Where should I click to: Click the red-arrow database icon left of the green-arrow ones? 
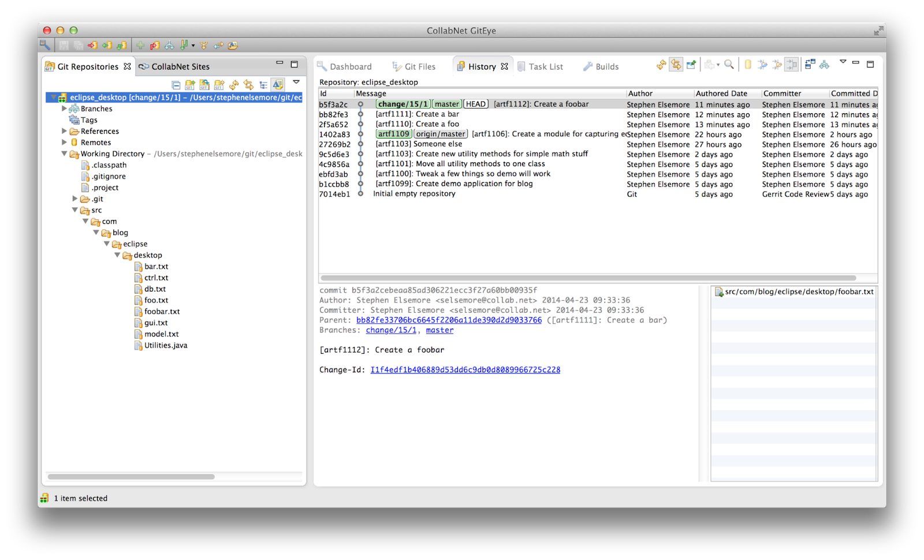pyautogui.click(x=92, y=45)
